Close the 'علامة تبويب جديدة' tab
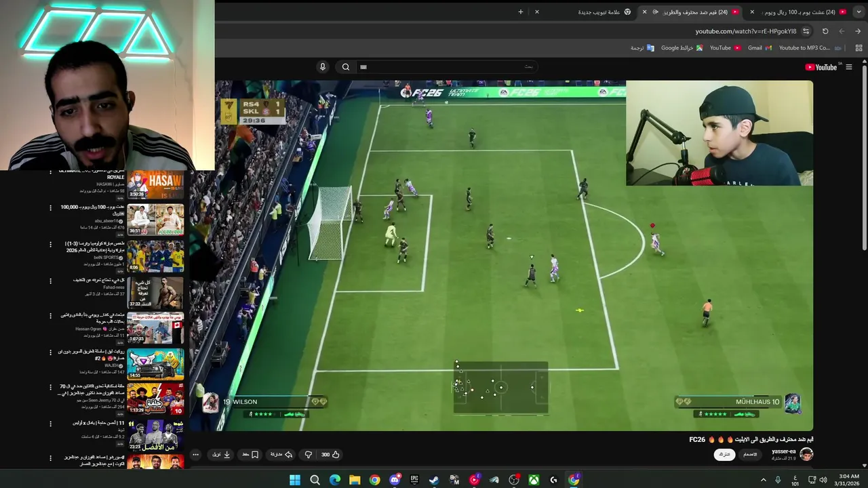This screenshot has width=868, height=488. click(537, 12)
